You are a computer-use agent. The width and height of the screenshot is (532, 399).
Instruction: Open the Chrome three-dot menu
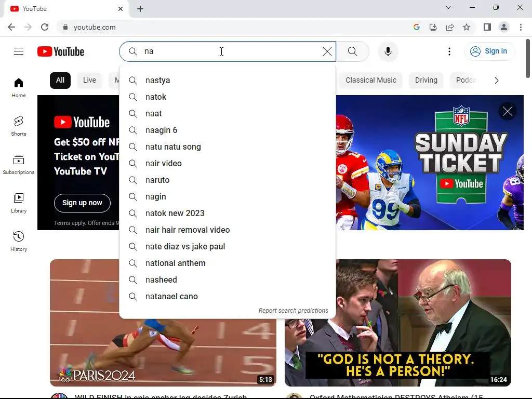point(521,27)
